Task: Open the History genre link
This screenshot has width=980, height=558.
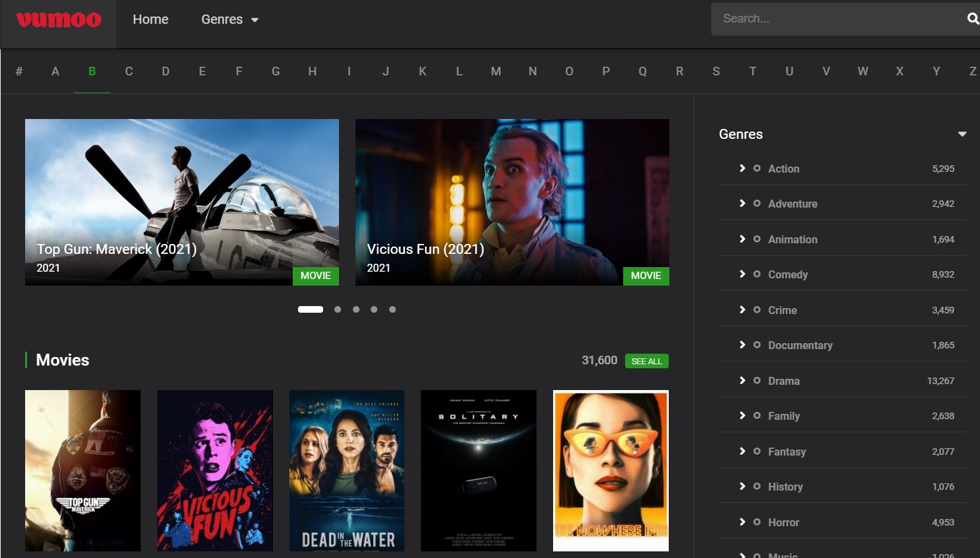Action: click(x=785, y=487)
